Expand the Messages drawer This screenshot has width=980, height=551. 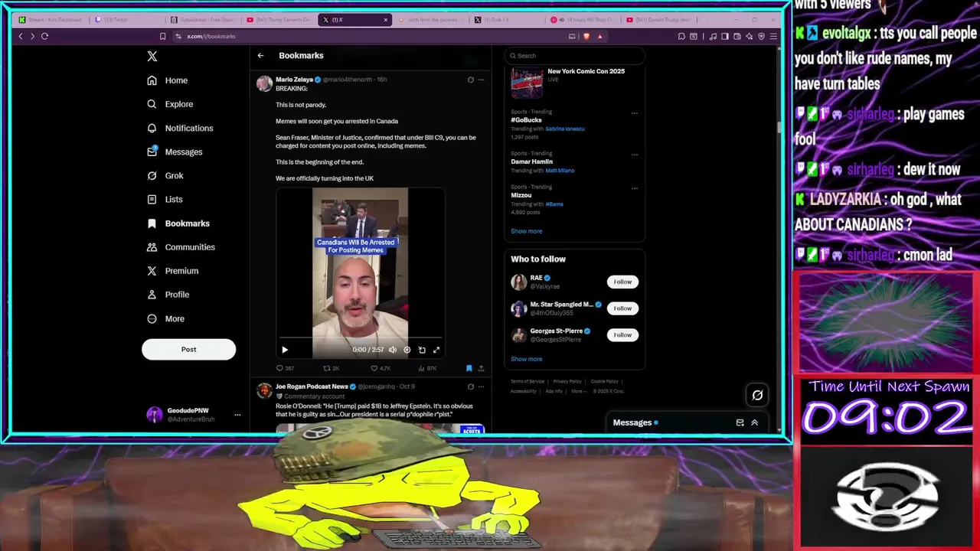tap(754, 422)
